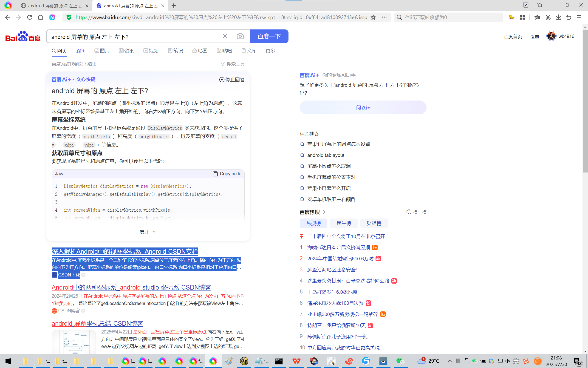
Task: Open the 设置 link
Action: coord(534,37)
